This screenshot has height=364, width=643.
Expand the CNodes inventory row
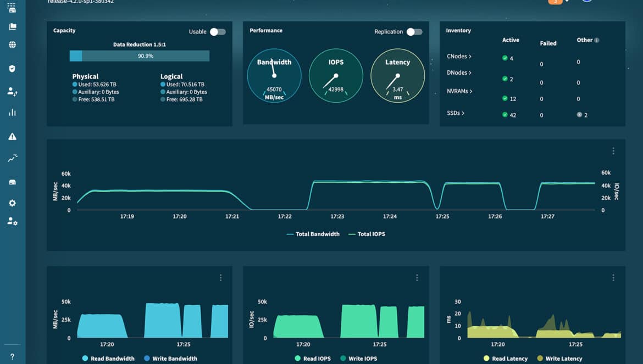point(459,57)
